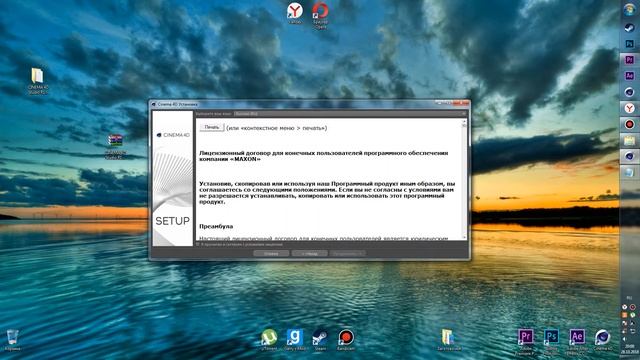
Task: Launch the Bandicam desktop shortcut
Action: tap(346, 340)
